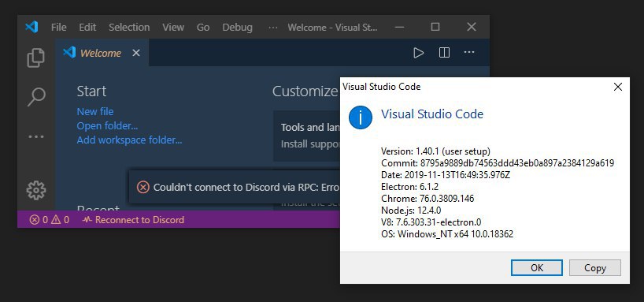Click the Node.js: 12.4.0 line
This screenshot has width=644, height=302.
click(x=411, y=211)
